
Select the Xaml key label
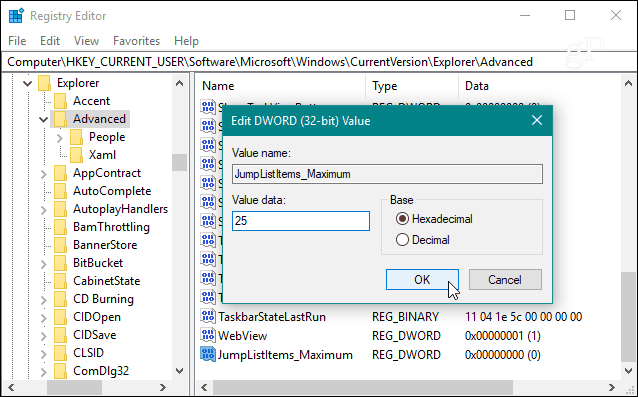(x=102, y=155)
